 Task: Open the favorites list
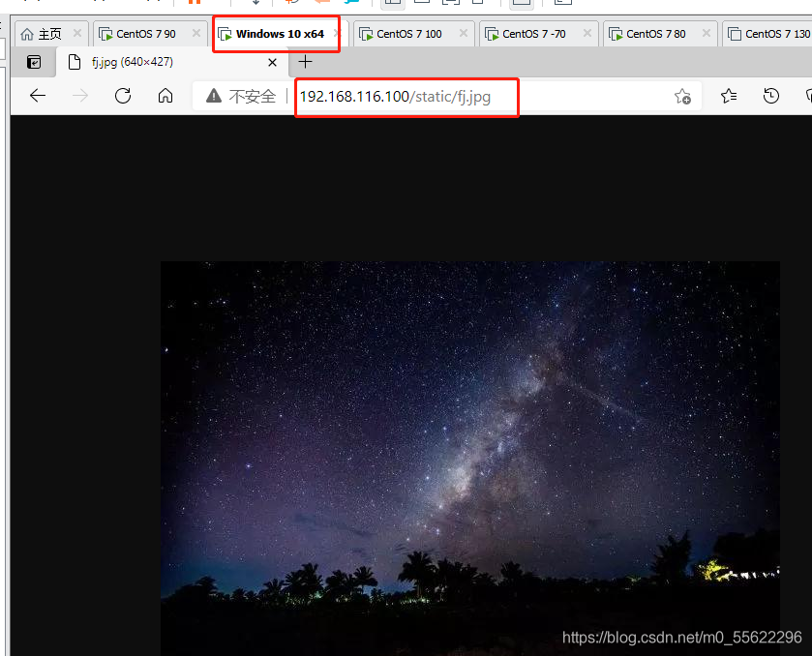point(729,96)
